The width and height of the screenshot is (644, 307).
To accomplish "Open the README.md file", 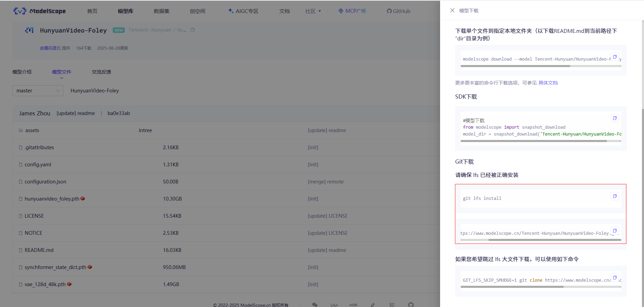I will (x=39, y=250).
